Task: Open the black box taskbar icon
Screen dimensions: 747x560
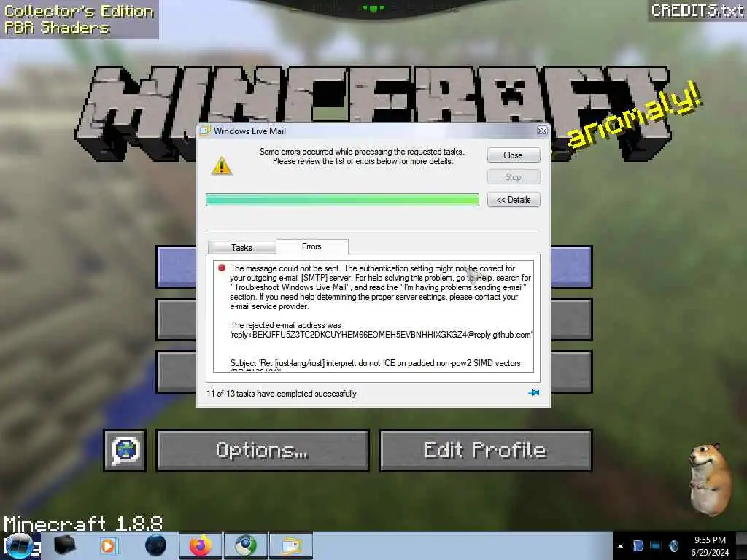Action: (x=64, y=545)
